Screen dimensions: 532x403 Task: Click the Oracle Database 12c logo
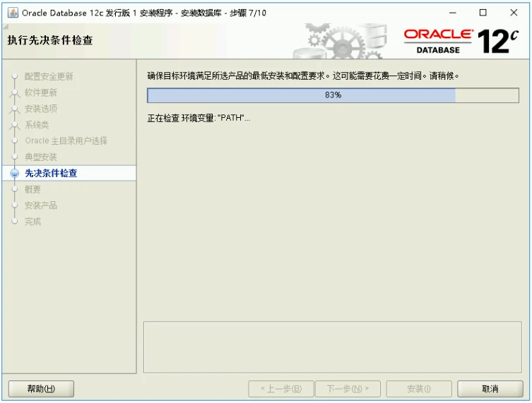click(x=461, y=42)
